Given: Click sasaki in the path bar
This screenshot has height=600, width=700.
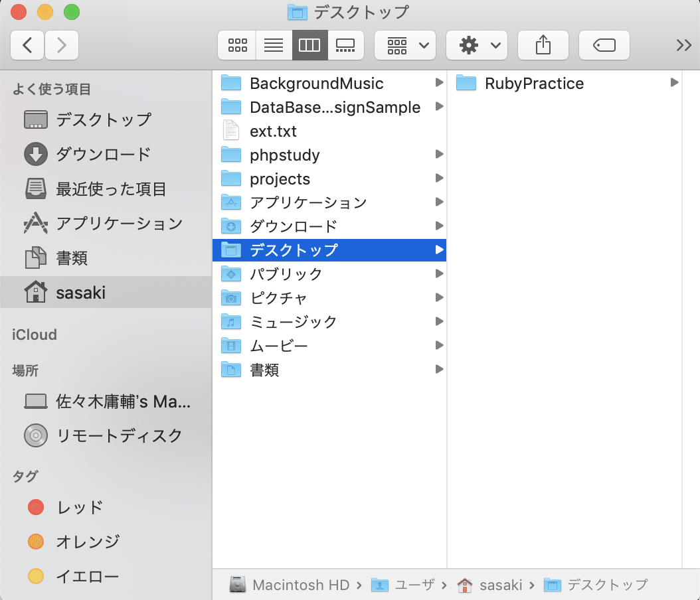Looking at the screenshot, I should (x=489, y=584).
